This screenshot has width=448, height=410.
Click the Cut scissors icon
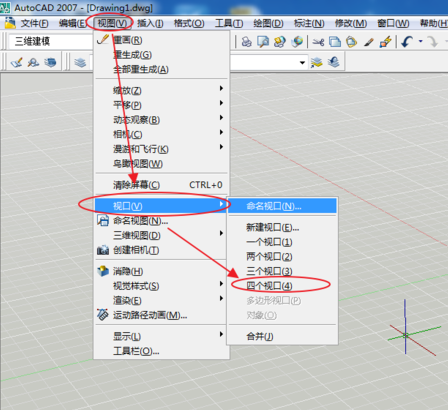tap(318, 42)
